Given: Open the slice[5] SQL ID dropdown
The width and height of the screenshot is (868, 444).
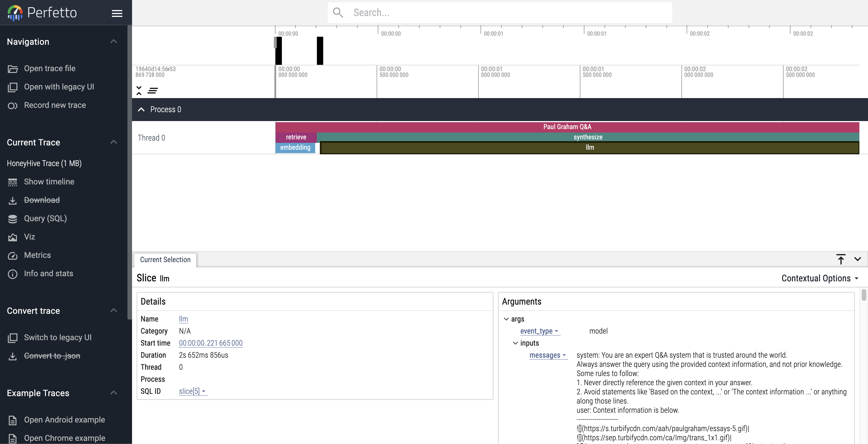Looking at the screenshot, I should (192, 391).
